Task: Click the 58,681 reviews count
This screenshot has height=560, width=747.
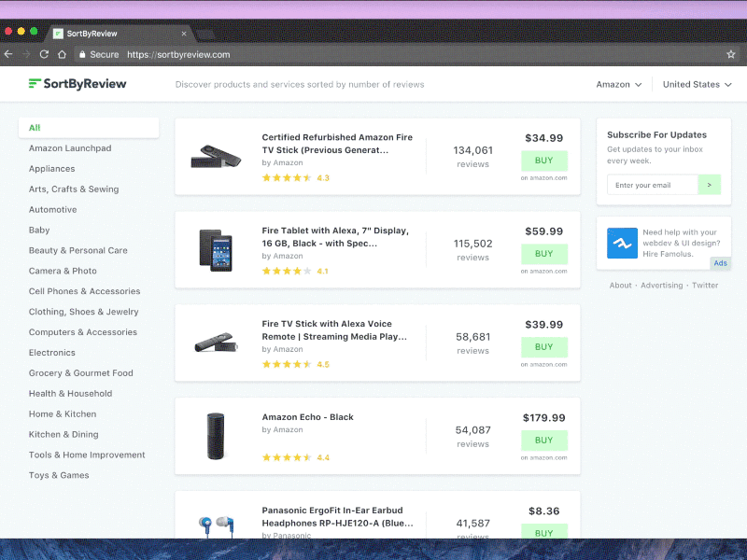Action: [x=472, y=343]
